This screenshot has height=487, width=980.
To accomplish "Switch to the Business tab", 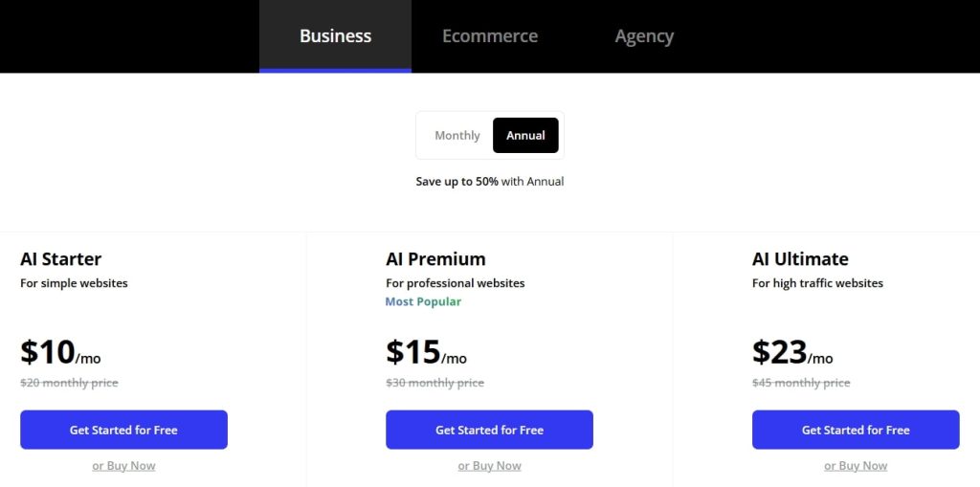I will pos(335,36).
